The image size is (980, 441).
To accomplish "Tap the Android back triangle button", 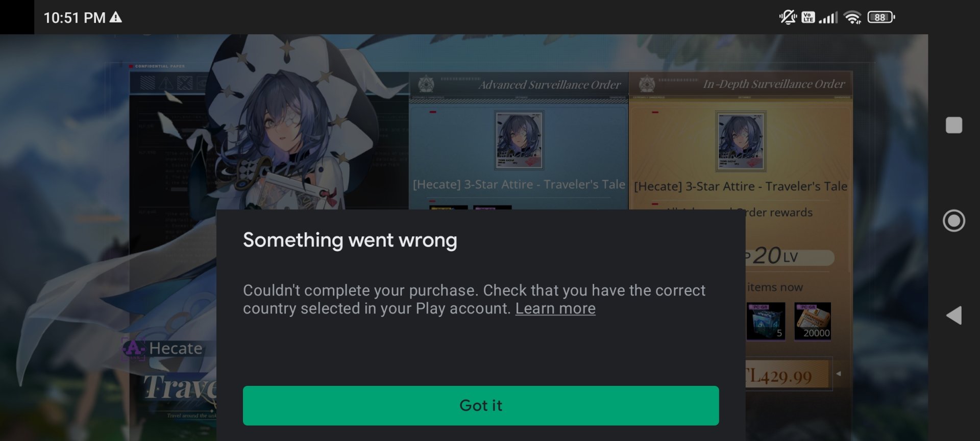I will 953,315.
